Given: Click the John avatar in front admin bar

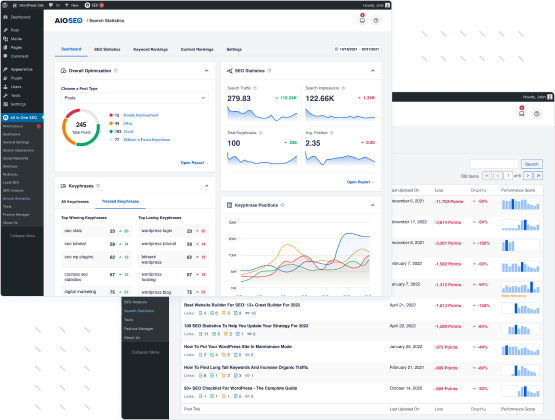Looking at the screenshot, I should (x=387, y=5).
